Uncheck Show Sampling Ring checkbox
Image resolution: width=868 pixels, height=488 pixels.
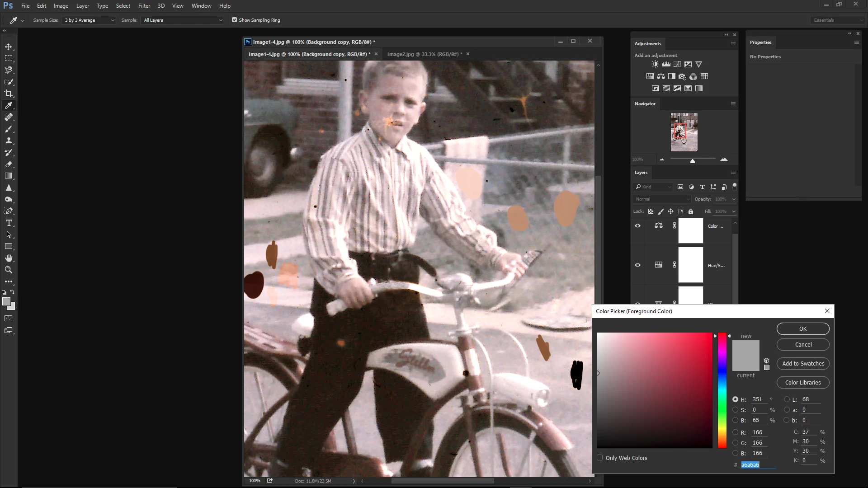pos(234,20)
